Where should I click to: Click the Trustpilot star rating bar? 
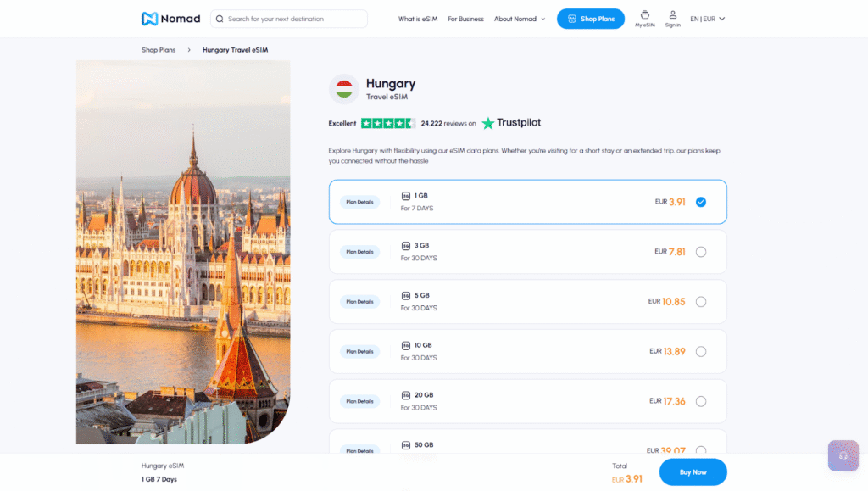[x=386, y=122]
